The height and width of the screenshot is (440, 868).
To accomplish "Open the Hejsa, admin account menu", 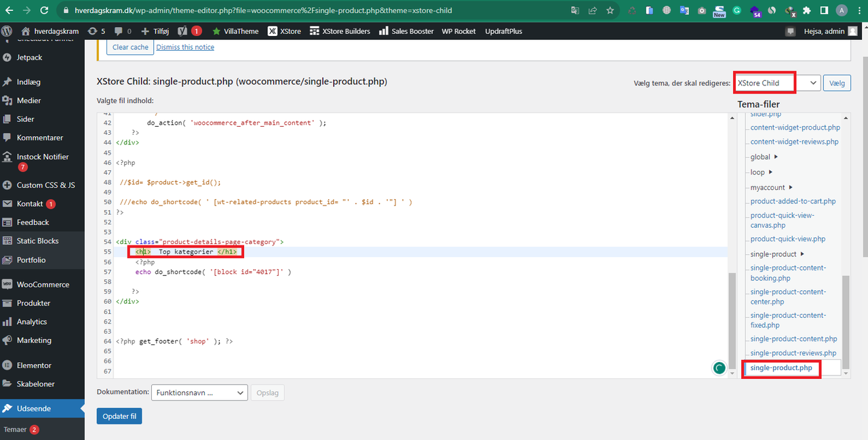I will point(831,31).
